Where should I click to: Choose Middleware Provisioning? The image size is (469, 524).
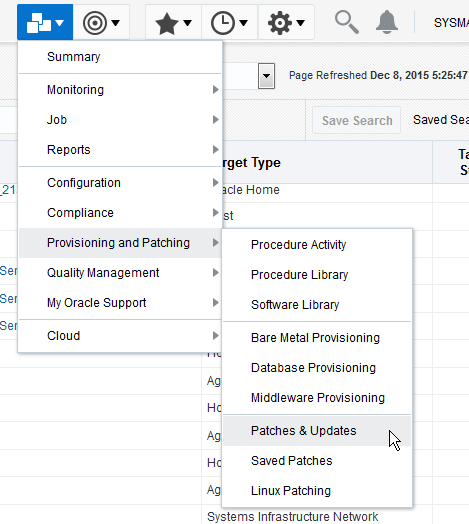tap(317, 398)
